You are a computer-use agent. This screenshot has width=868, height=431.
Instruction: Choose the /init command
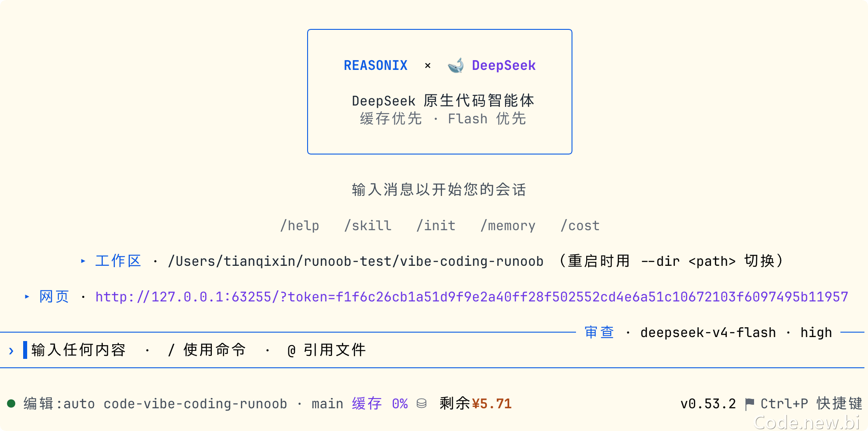436,226
